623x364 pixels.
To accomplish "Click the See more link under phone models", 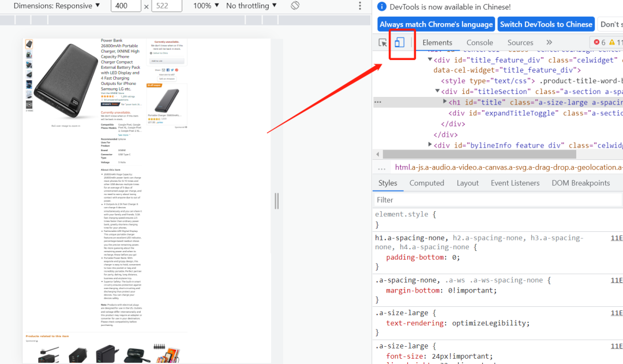I will point(123,135).
